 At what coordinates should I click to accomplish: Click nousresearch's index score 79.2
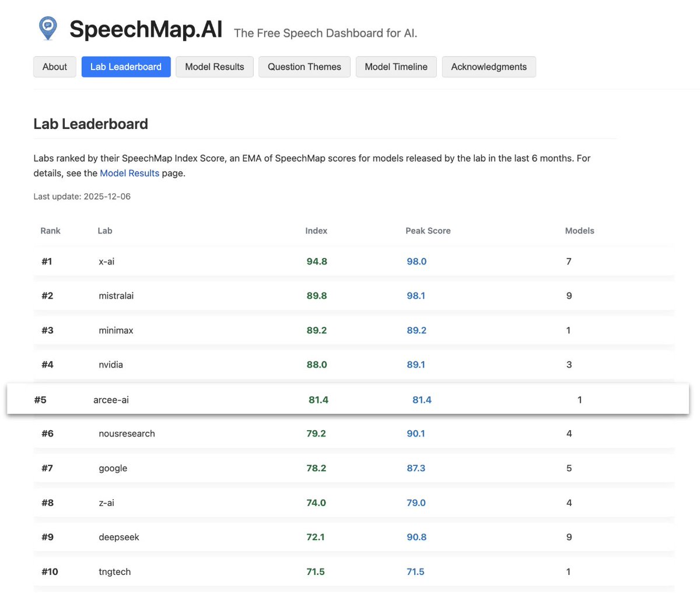[x=316, y=433]
